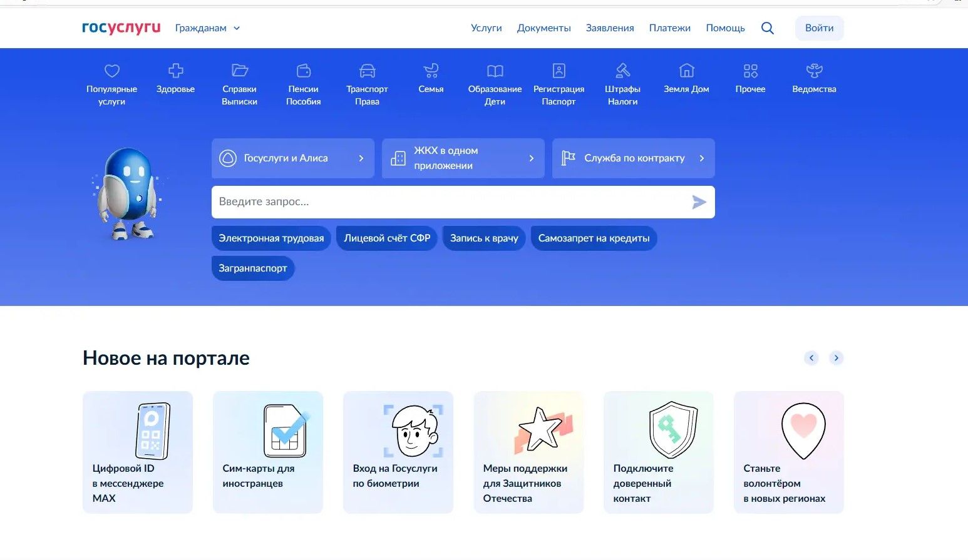Open Вход на Госуслуги по биометрии card
The image size is (968, 560).
pyautogui.click(x=398, y=452)
